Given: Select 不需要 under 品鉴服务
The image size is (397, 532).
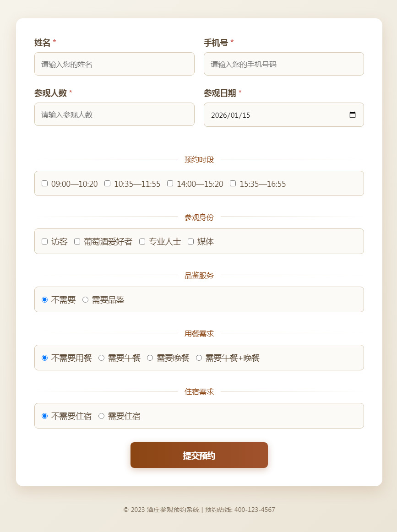Looking at the screenshot, I should click(x=44, y=299).
